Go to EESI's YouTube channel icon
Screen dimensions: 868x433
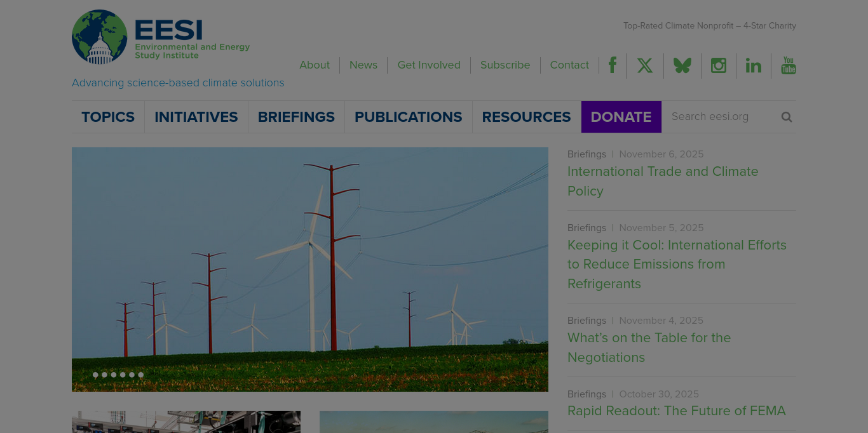[x=789, y=65]
